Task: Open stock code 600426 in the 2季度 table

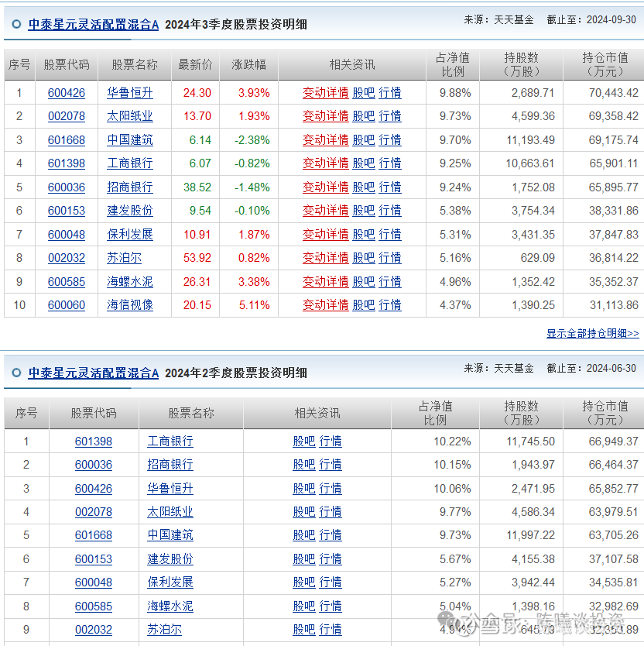Action: [x=94, y=489]
